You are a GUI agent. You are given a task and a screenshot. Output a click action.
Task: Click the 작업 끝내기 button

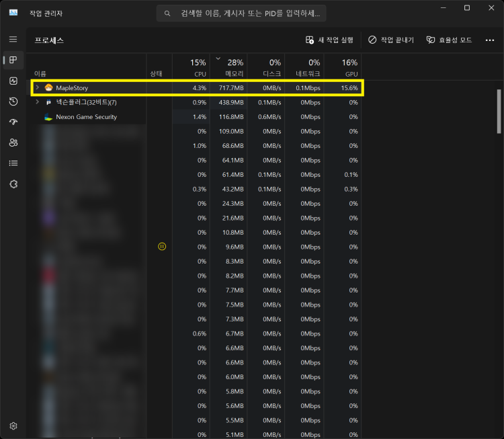(x=391, y=40)
